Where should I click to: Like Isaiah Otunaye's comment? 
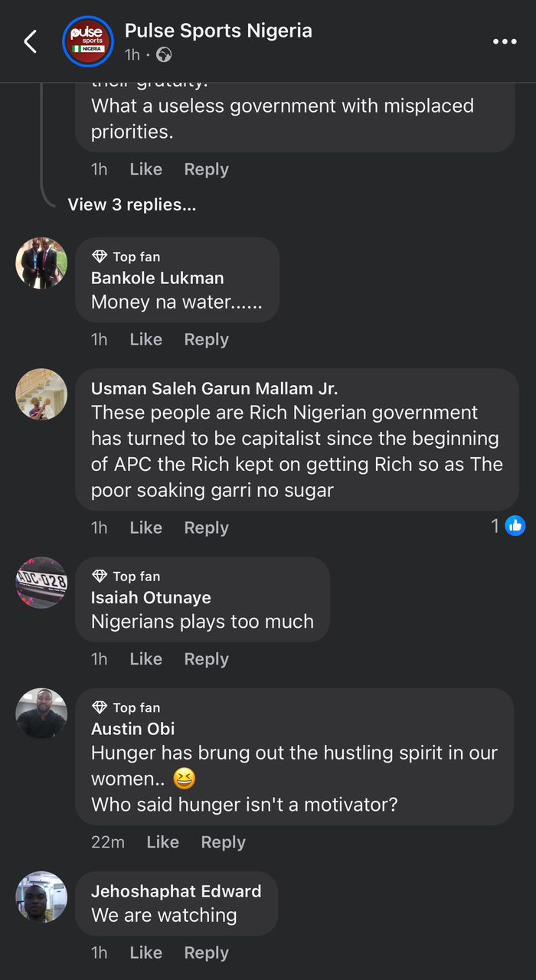(x=145, y=659)
